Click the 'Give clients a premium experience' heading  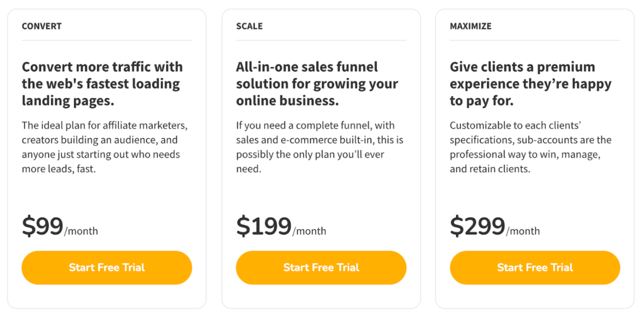530,84
